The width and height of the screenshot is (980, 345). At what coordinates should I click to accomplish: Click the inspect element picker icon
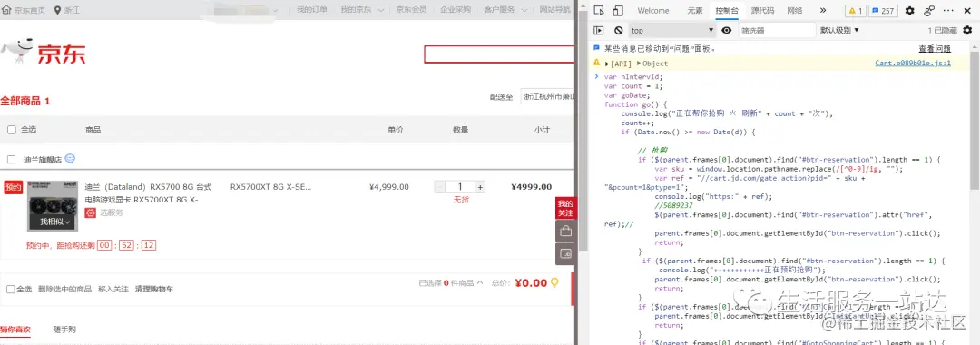click(x=599, y=11)
